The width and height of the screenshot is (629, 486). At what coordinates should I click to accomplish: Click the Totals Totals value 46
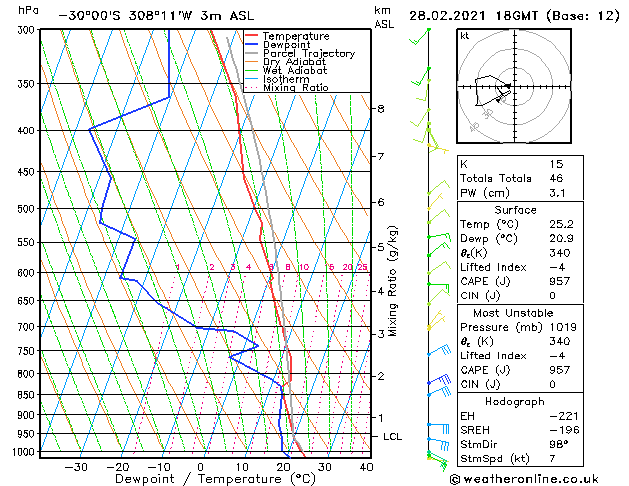556,178
